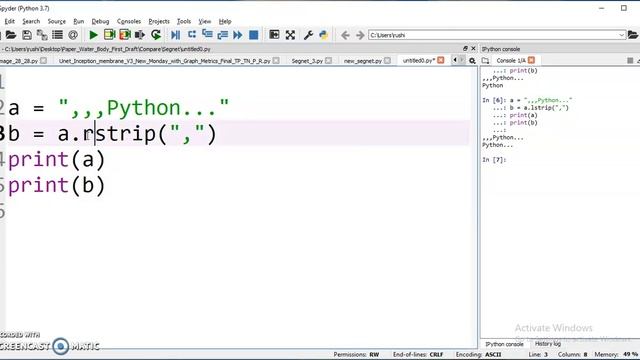Open the file switcher list icon
This screenshot has height=360, width=640.
tap(58, 35)
